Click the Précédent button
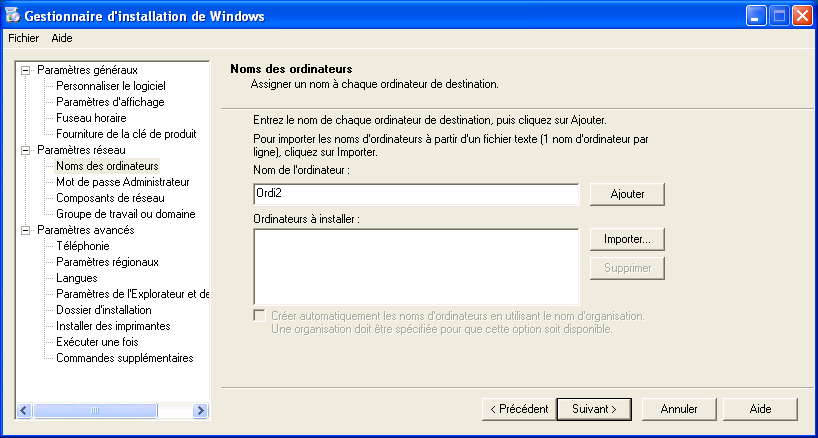Viewport: 818px width, 438px height. coord(519,409)
